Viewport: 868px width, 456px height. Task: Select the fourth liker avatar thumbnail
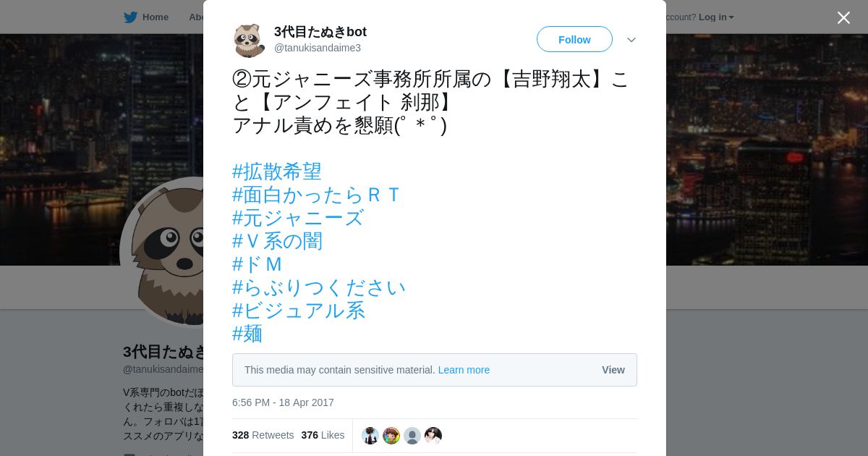pyautogui.click(x=433, y=436)
